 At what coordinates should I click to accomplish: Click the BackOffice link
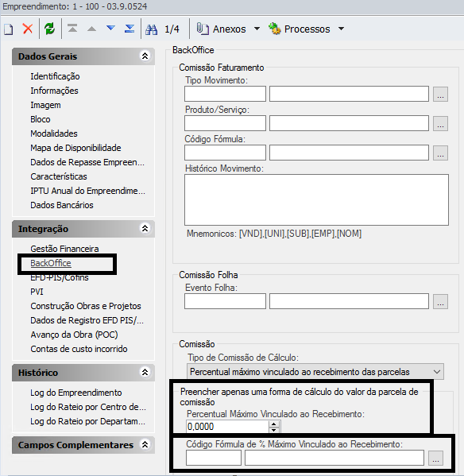click(51, 263)
